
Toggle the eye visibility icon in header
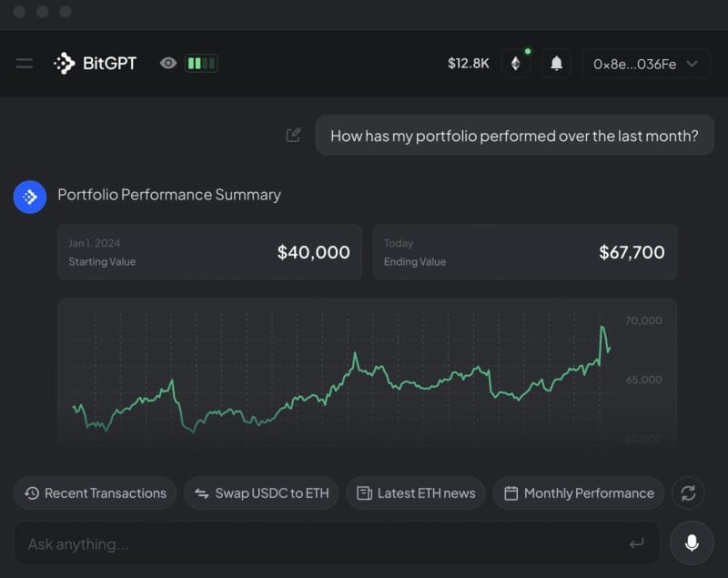[167, 63]
